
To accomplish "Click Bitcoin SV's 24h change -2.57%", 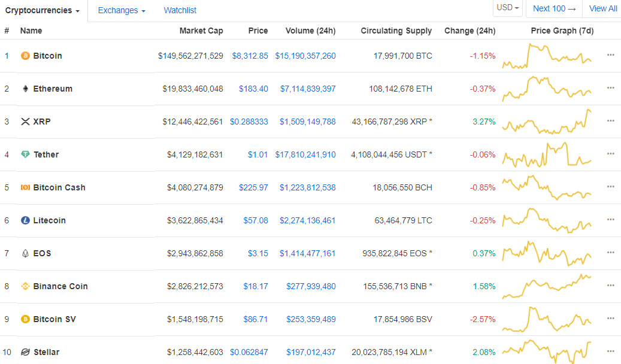I will coord(483,319).
